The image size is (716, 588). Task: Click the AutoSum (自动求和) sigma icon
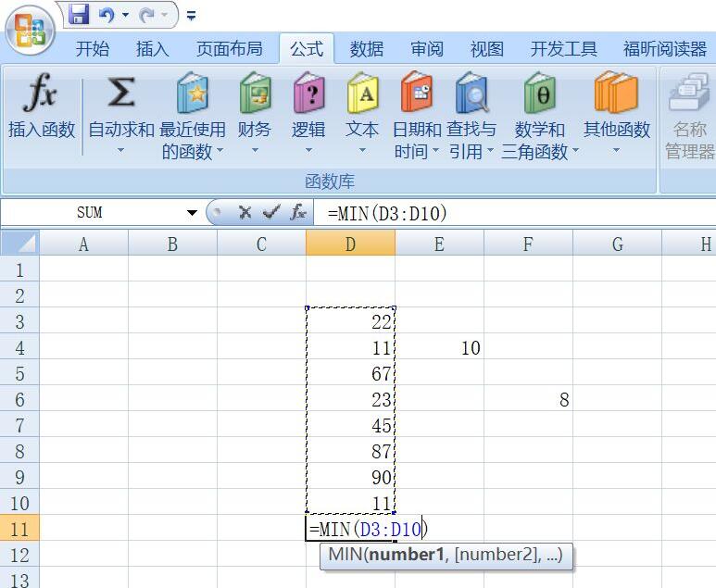(121, 93)
